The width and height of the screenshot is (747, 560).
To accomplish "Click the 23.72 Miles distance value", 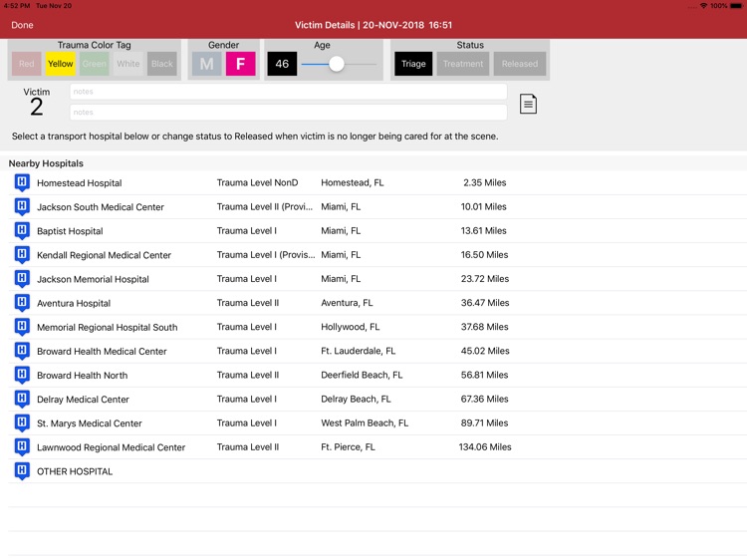I will click(x=484, y=279).
